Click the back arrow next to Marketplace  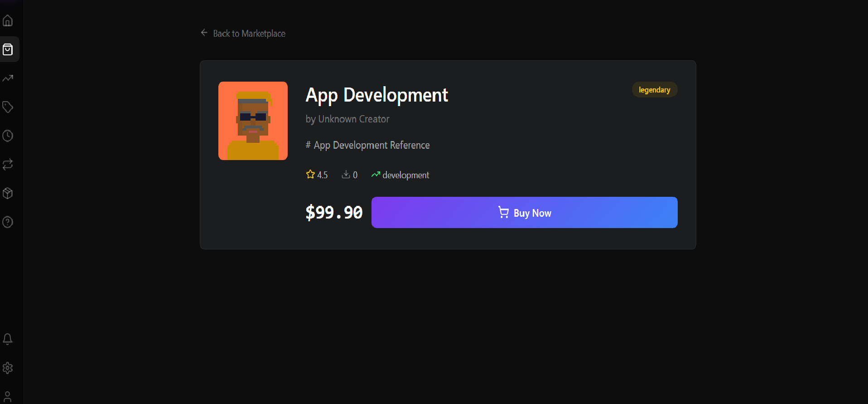tap(204, 33)
